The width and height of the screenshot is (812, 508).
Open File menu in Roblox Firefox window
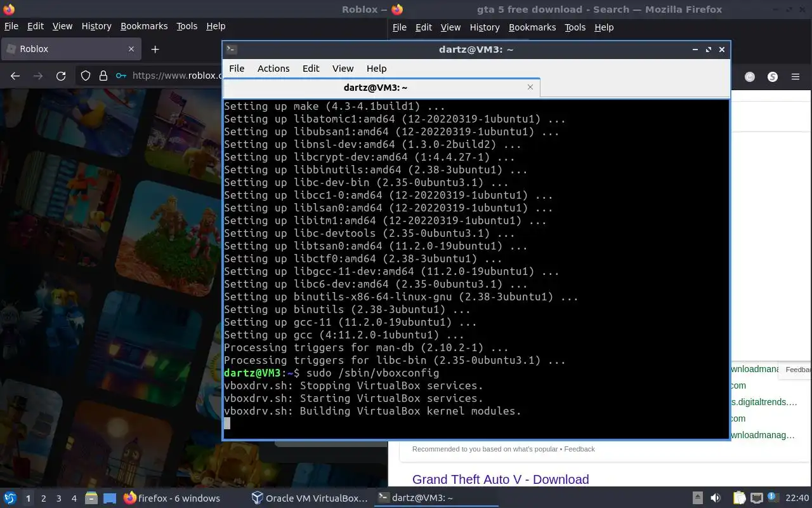coord(11,26)
